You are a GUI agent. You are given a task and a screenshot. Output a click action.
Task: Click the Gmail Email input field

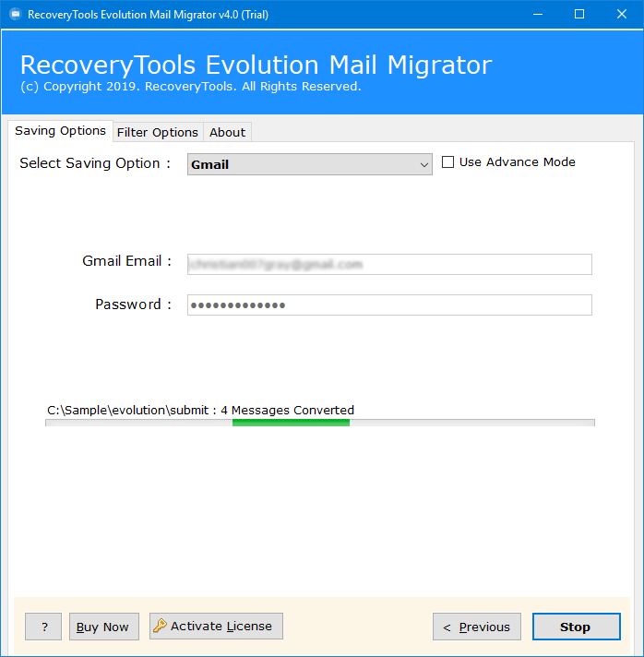389,265
